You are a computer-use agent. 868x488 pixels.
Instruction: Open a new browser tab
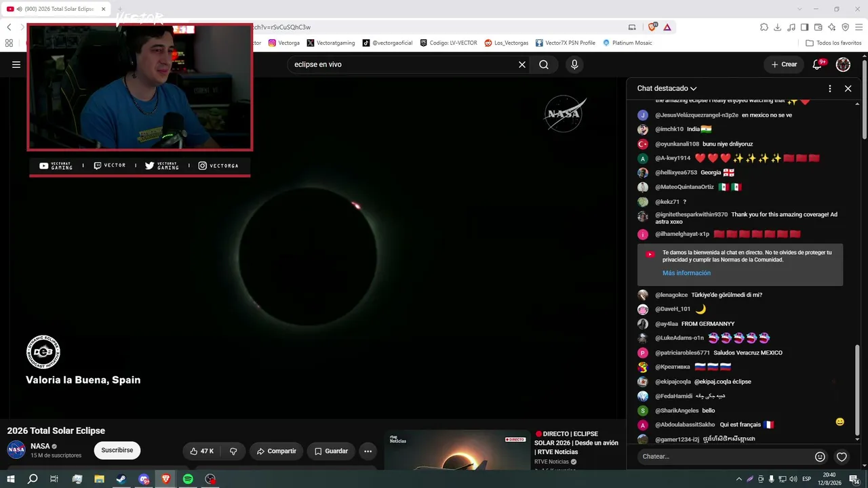click(x=119, y=9)
